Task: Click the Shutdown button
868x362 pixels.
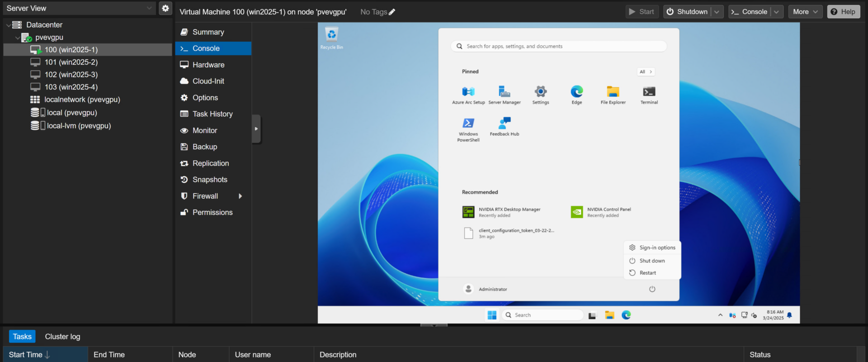Action: [687, 12]
